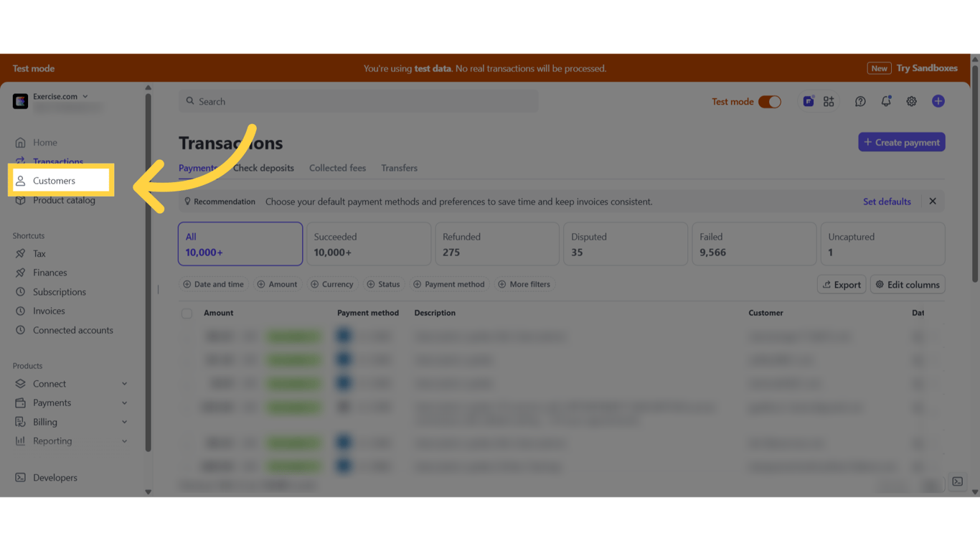This screenshot has height=551, width=980.
Task: Open the Finances shortcut
Action: 49,272
